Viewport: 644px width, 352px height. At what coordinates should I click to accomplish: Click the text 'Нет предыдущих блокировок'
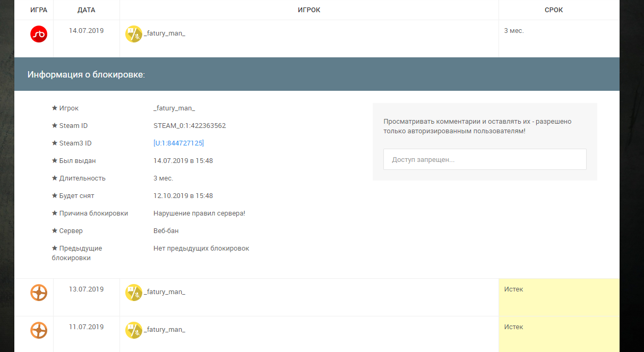click(x=201, y=248)
